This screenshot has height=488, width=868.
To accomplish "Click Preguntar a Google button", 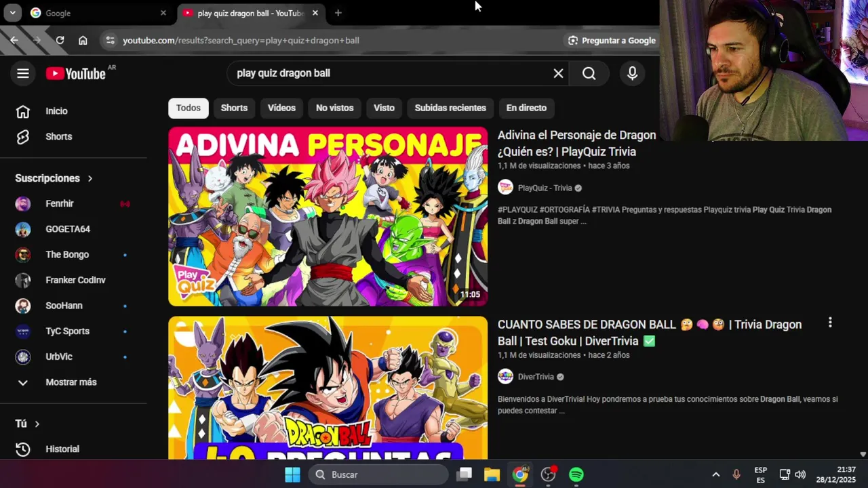I will click(x=612, y=41).
